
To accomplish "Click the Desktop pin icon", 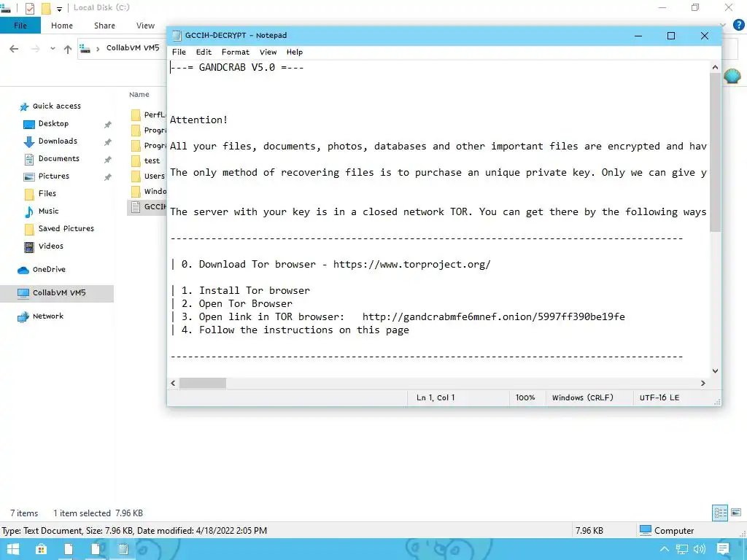I will [108, 124].
